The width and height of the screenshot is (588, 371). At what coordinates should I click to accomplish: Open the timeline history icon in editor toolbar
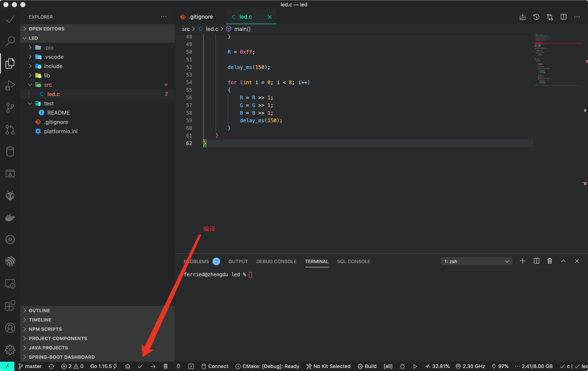click(x=536, y=17)
